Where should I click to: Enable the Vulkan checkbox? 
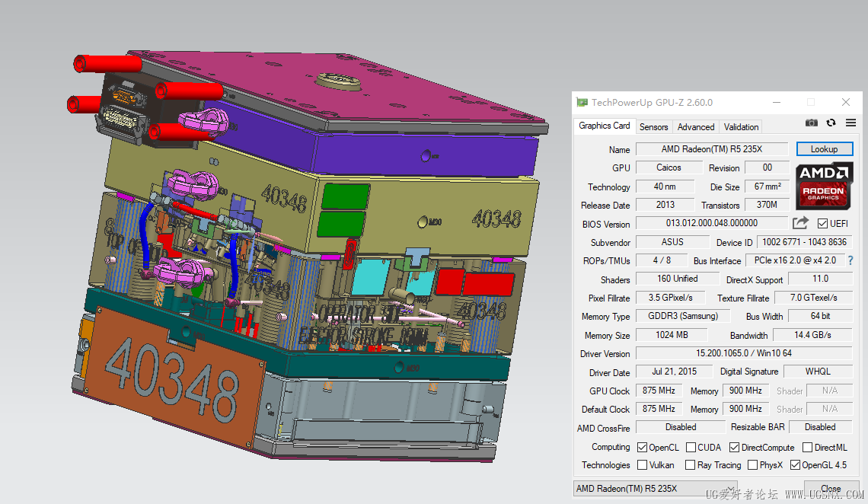point(642,464)
